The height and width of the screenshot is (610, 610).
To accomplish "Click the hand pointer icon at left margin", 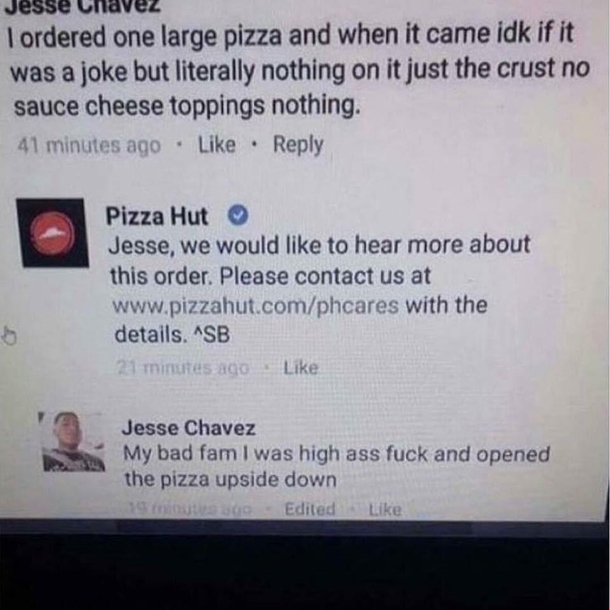I will coord(9,336).
